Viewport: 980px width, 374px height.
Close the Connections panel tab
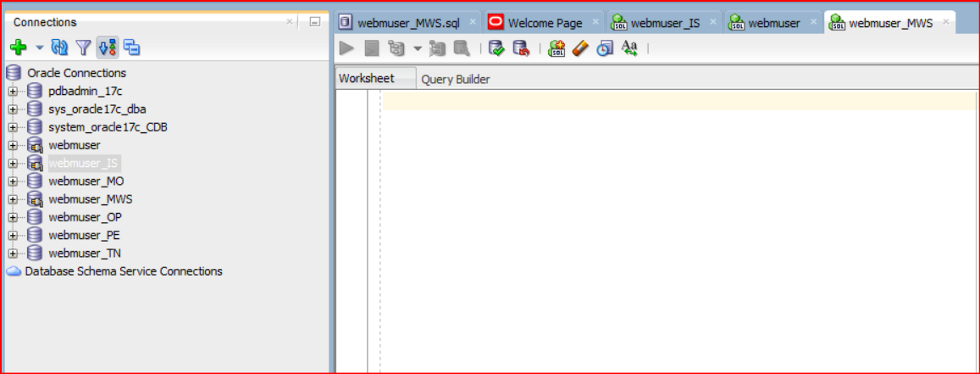point(290,22)
